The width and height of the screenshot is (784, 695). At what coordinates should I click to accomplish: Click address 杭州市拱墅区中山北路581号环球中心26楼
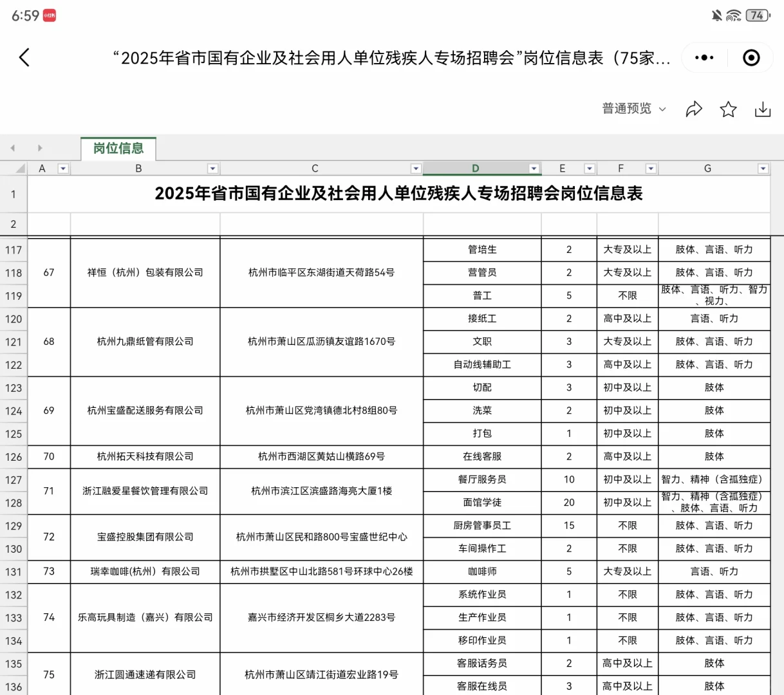[x=322, y=571]
